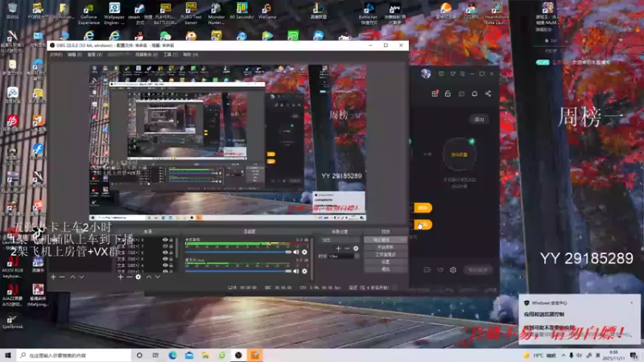
Task: Open the Windows Start menu
Action: pyautogui.click(x=8, y=356)
